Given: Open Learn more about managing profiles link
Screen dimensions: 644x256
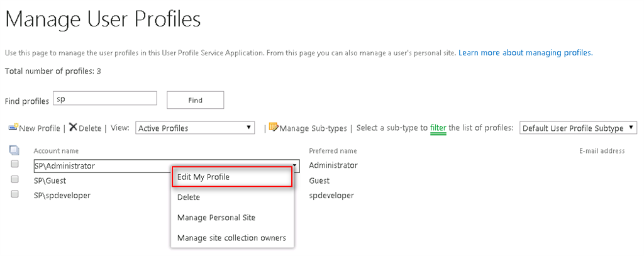Looking at the screenshot, I should 525,53.
